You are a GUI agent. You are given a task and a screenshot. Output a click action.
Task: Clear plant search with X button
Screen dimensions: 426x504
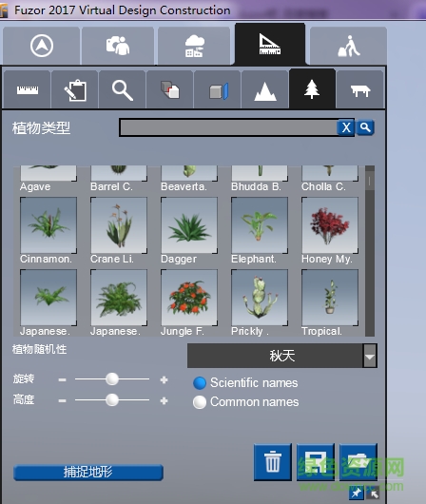tap(346, 127)
